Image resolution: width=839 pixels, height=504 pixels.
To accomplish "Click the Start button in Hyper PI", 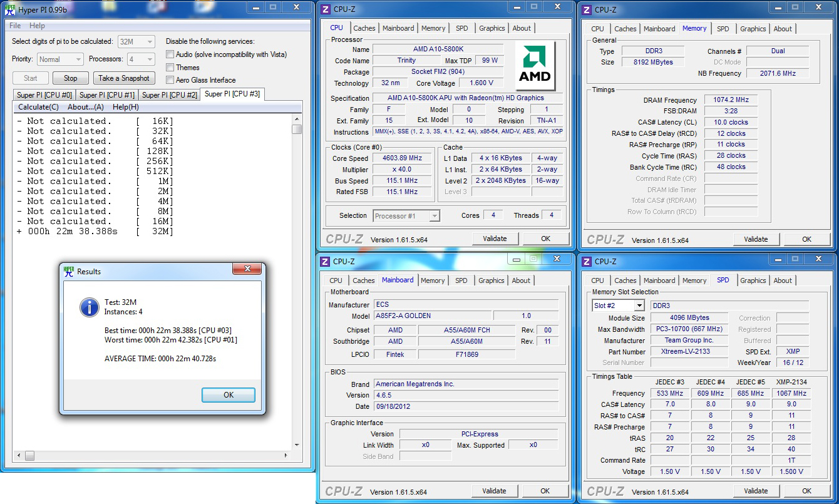I will tap(31, 78).
